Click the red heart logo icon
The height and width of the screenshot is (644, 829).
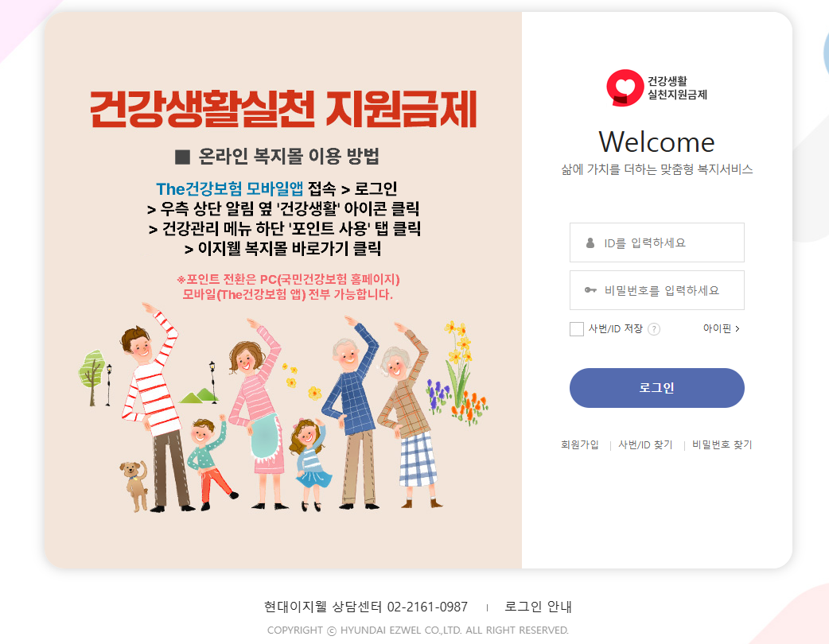625,87
